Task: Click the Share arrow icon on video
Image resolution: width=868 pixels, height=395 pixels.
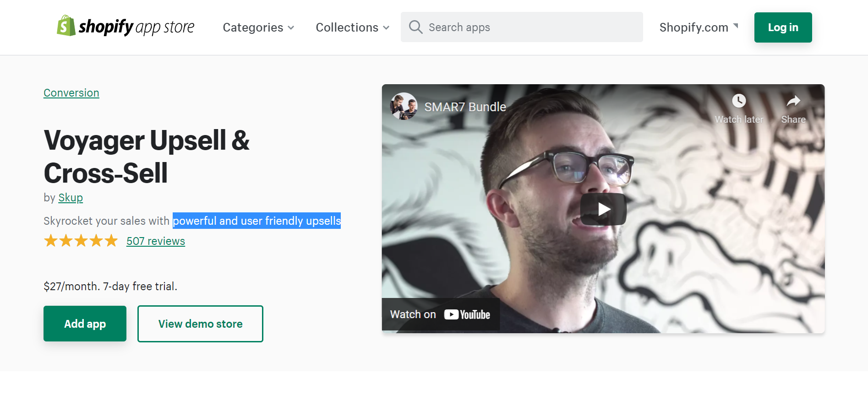Action: [793, 101]
